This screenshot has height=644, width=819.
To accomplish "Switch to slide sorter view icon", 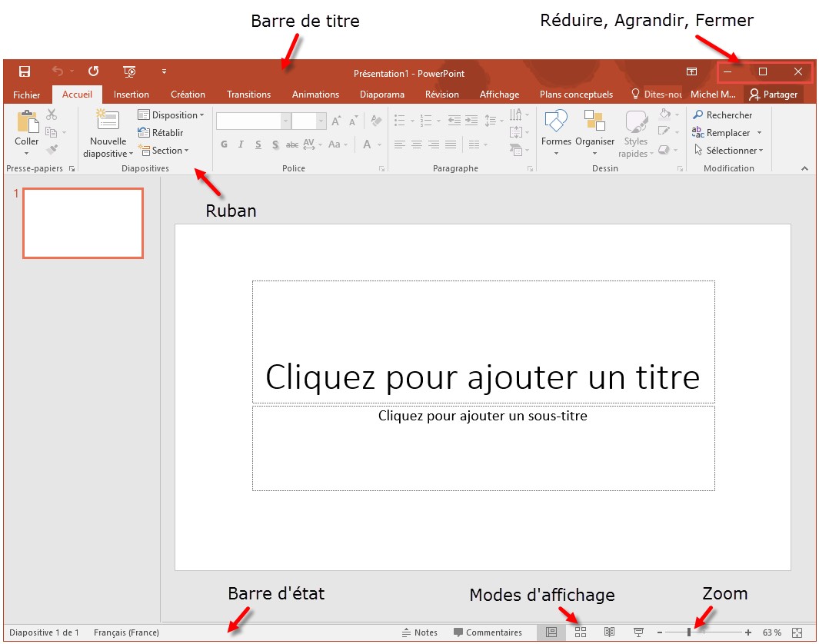I will 581,632.
